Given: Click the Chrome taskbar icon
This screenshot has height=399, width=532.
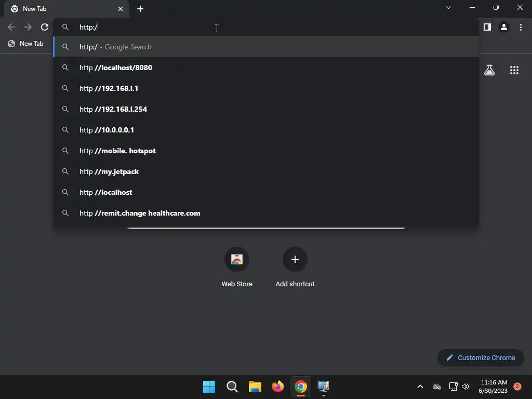Looking at the screenshot, I should click(301, 387).
